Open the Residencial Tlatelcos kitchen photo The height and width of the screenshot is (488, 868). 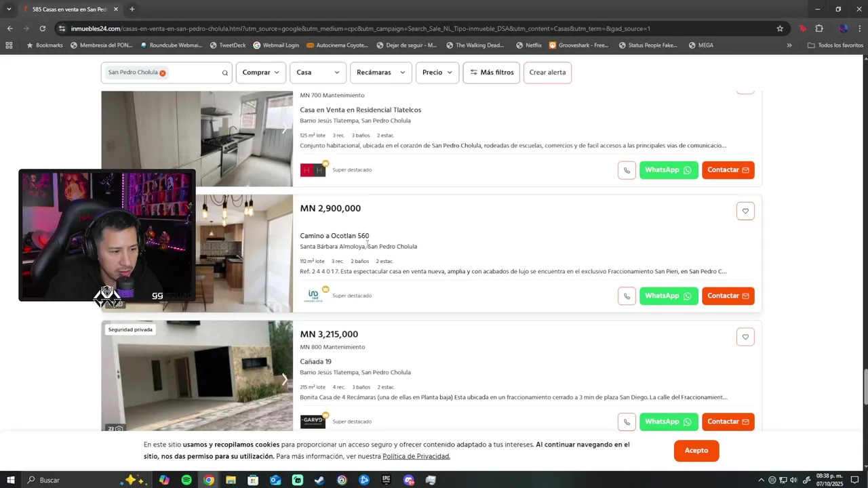[197, 138]
